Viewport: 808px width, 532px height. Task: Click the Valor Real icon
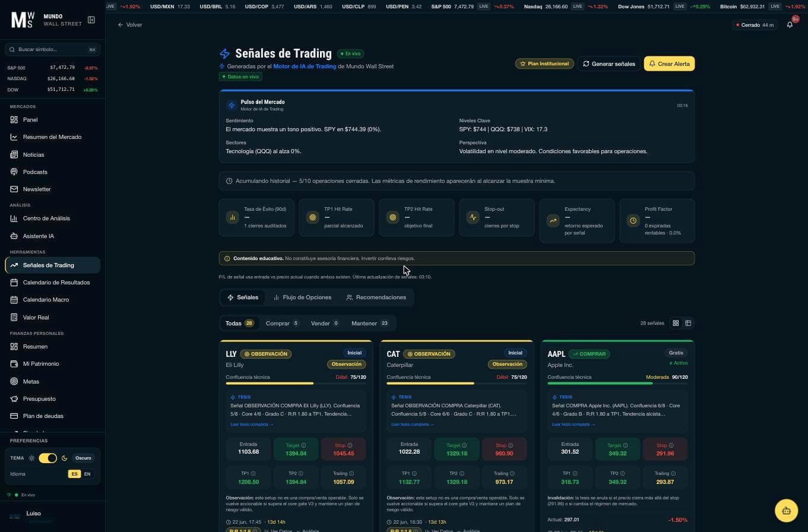tap(14, 317)
